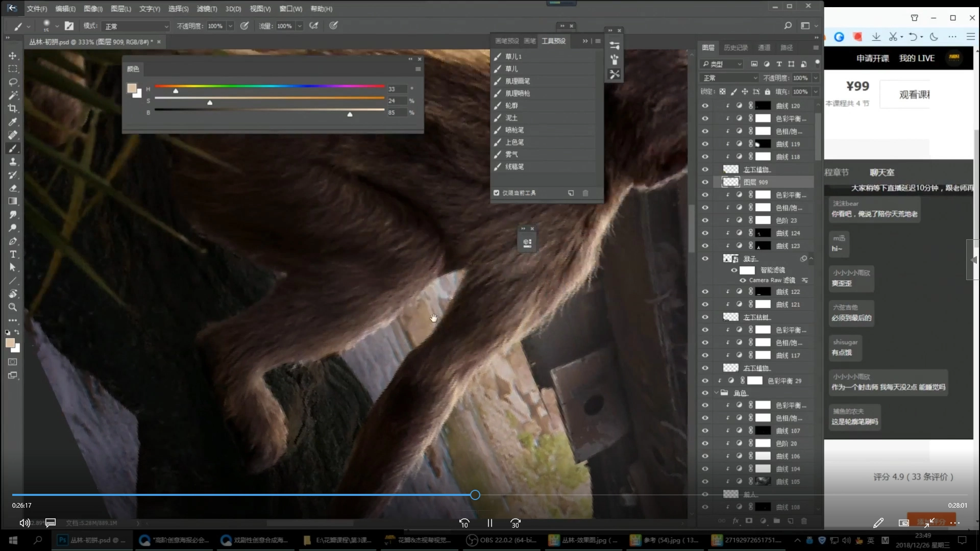Select the Clone Stamp tool
Screen dimensions: 980x551
[x=13, y=162]
